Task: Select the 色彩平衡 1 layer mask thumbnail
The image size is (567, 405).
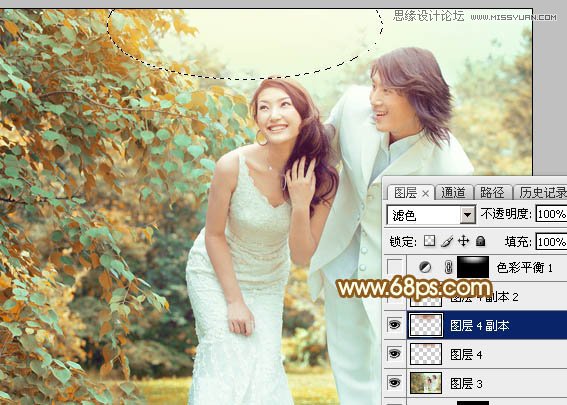Action: pyautogui.click(x=473, y=267)
